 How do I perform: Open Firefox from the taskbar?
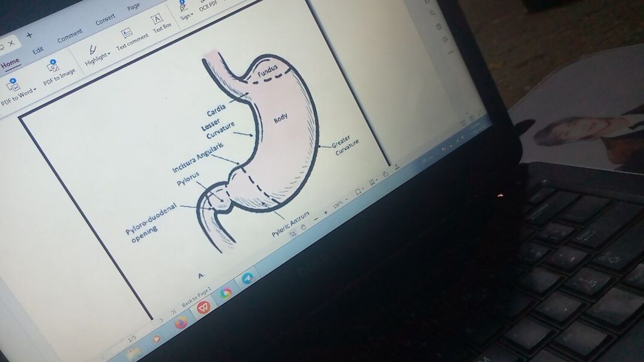click(x=180, y=323)
